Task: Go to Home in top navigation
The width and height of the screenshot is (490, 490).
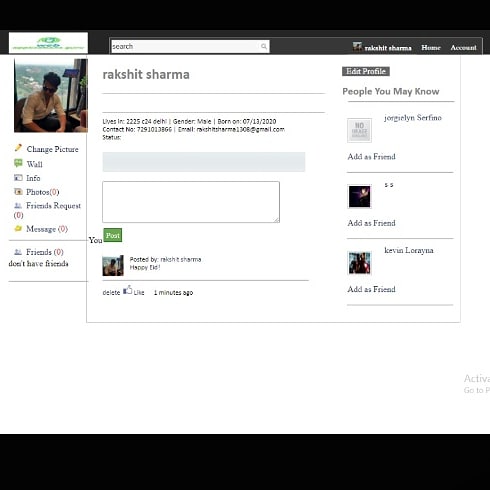Action: click(x=431, y=48)
